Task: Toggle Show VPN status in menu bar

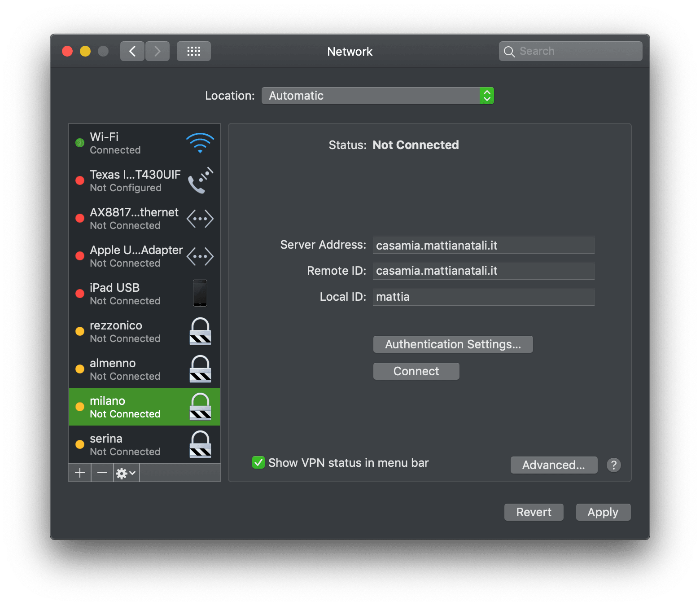Action: pos(258,462)
